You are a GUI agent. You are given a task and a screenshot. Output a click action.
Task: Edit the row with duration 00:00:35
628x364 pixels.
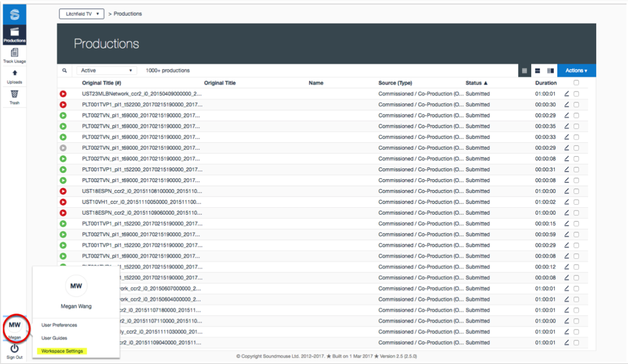point(567,126)
